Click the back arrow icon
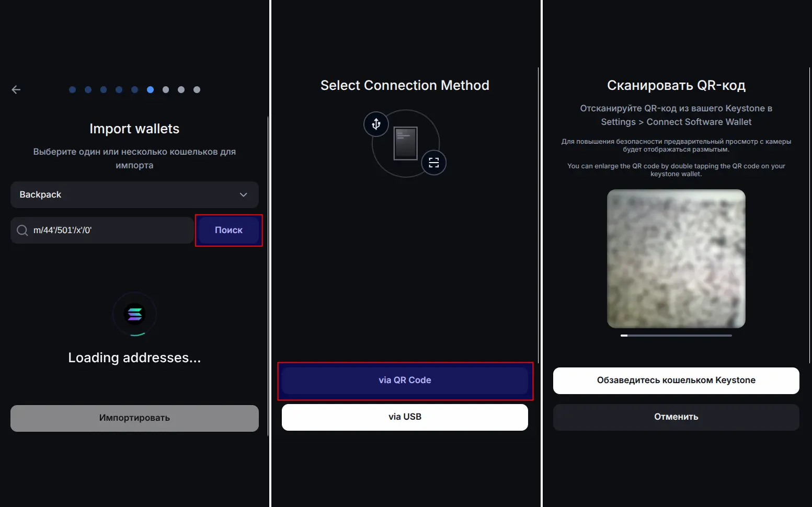The image size is (812, 507). click(x=16, y=90)
